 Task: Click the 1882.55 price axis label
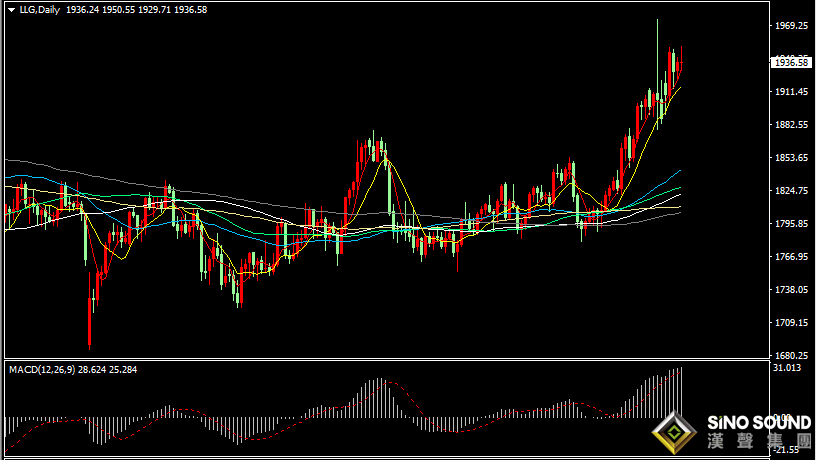[x=792, y=124]
